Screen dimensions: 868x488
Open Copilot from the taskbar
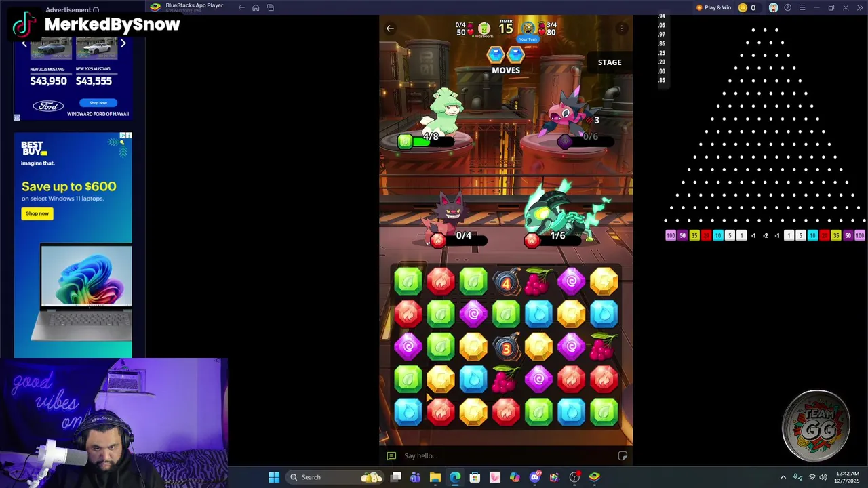515,477
